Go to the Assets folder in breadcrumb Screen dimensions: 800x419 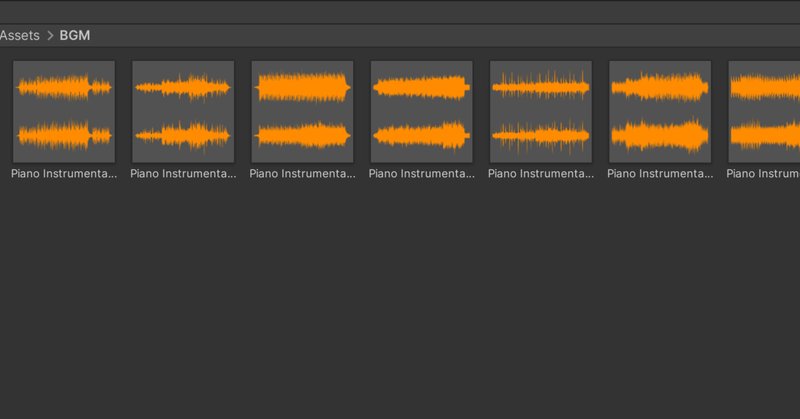pyautogui.click(x=19, y=35)
